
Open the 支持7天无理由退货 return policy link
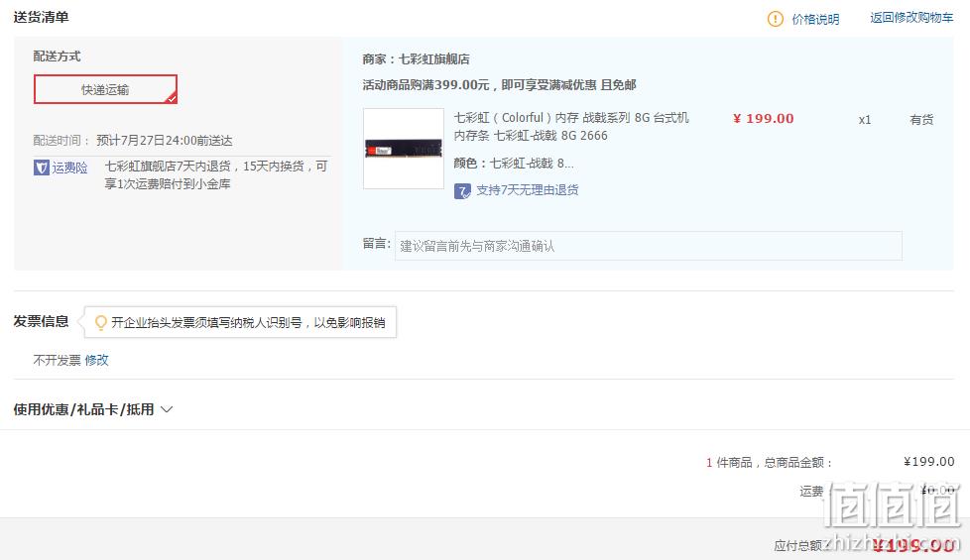point(527,190)
